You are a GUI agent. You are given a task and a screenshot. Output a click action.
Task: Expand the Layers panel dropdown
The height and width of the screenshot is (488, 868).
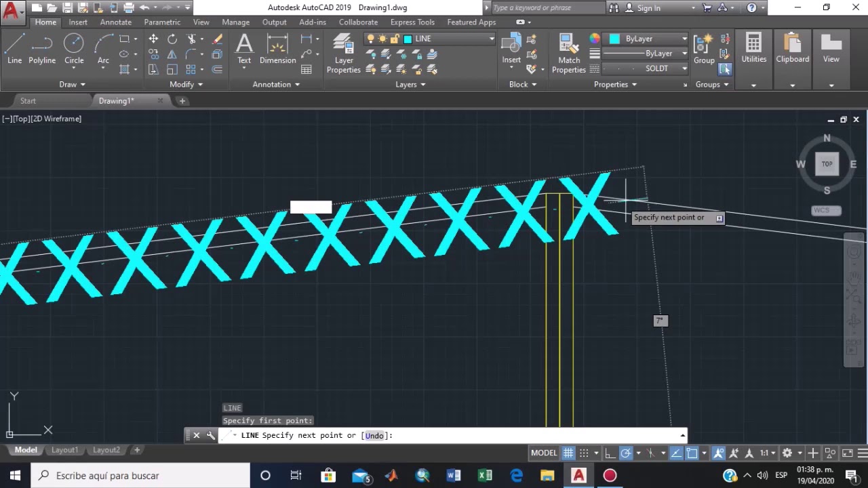tap(410, 84)
